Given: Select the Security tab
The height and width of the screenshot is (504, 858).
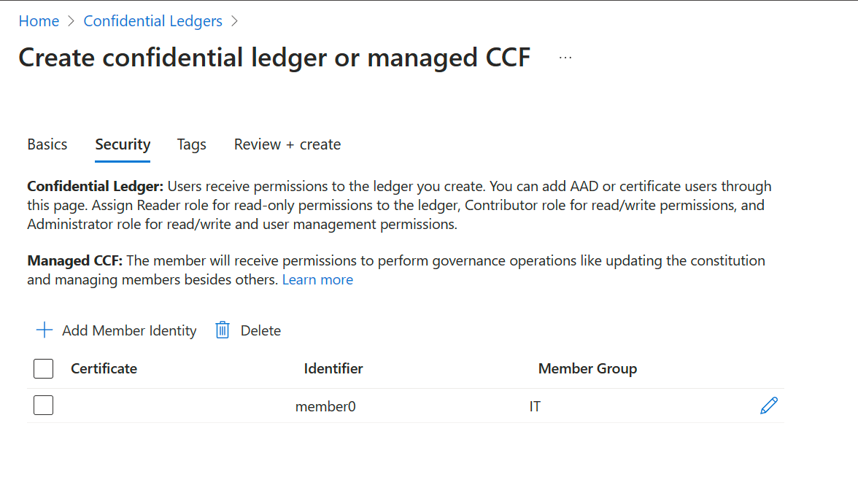Looking at the screenshot, I should pyautogui.click(x=122, y=144).
